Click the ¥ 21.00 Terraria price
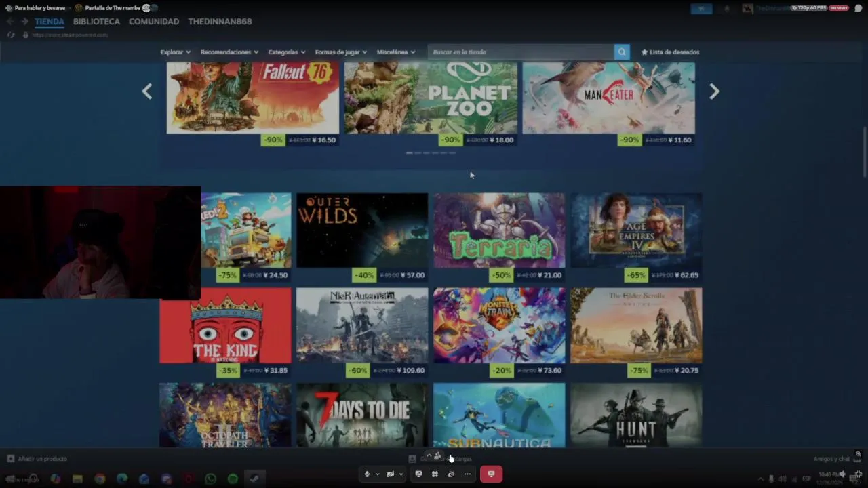The width and height of the screenshot is (868, 488). point(550,275)
